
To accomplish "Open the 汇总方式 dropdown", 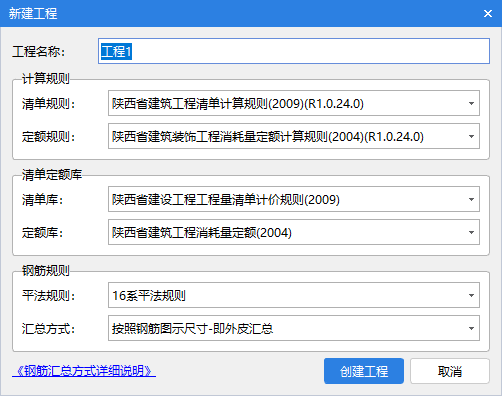I will coord(294,328).
